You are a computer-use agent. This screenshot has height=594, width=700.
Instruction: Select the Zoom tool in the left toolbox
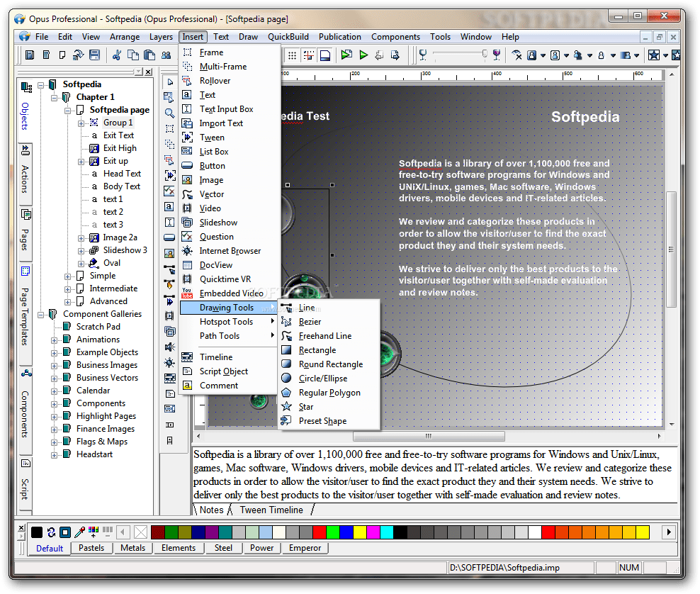pos(169,113)
